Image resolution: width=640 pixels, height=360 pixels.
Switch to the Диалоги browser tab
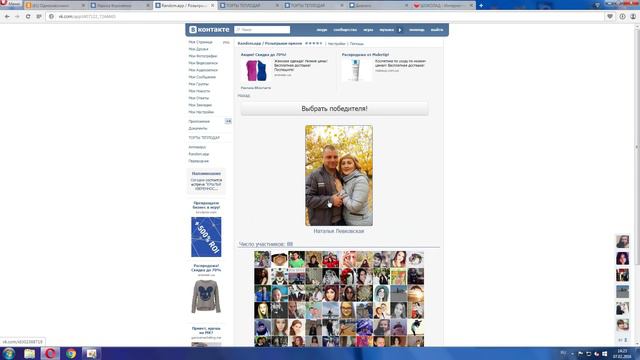379,6
